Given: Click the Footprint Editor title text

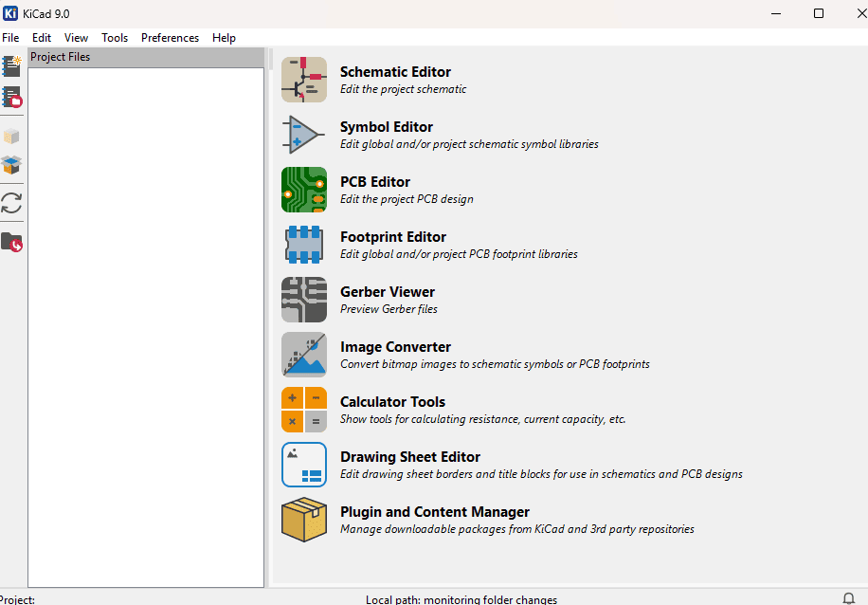Looking at the screenshot, I should pos(393,236).
